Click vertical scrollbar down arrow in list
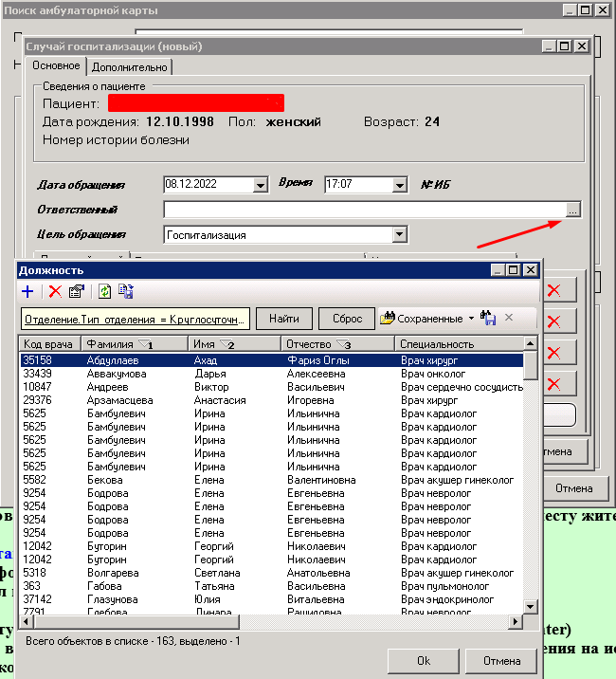 [x=531, y=606]
